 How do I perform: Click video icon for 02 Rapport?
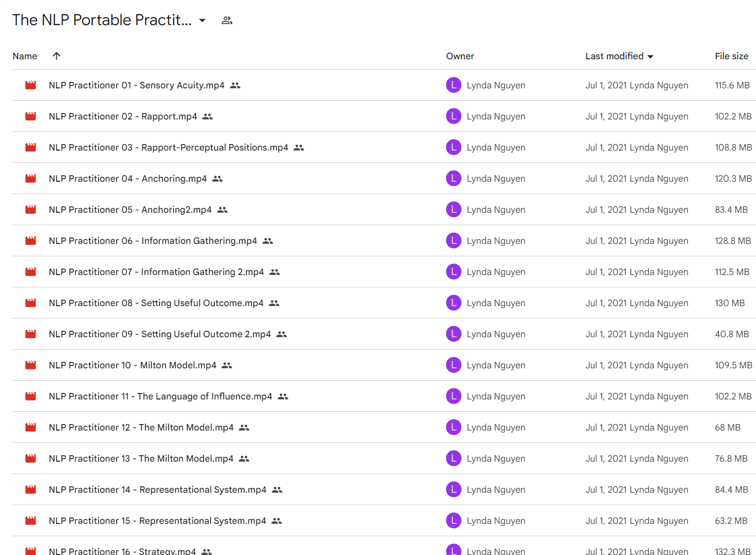tap(31, 117)
